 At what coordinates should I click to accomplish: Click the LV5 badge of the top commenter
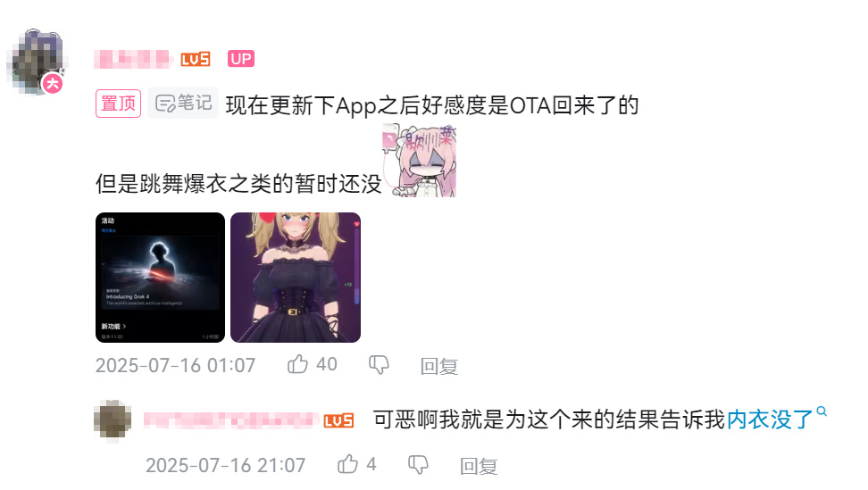click(x=196, y=59)
